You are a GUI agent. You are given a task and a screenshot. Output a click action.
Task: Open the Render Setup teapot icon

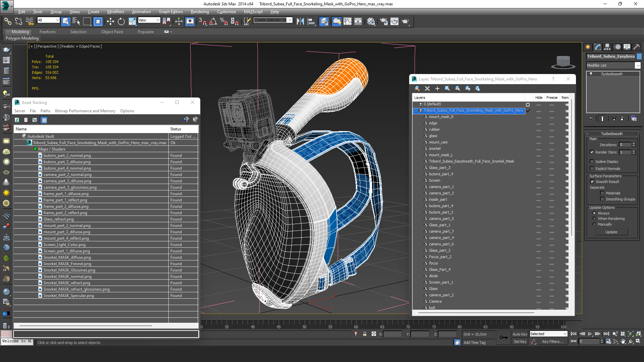click(x=383, y=21)
